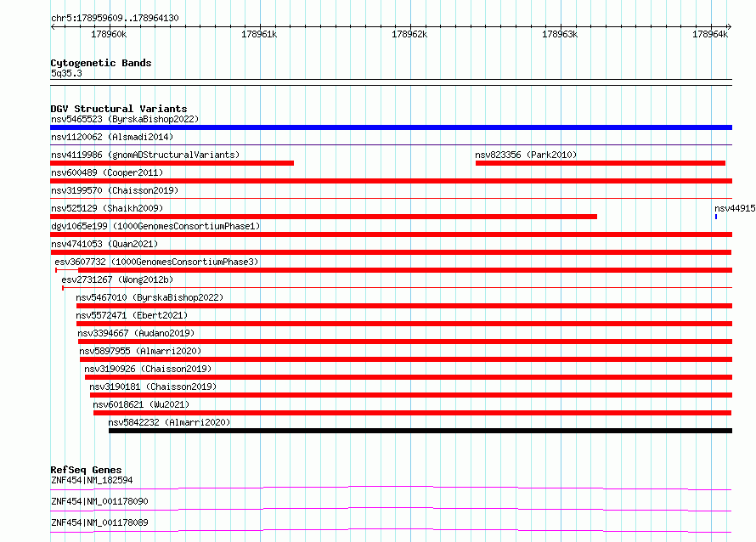This screenshot has width=756, height=542.
Task: Click the 5q35.3 band label
Action: pyautogui.click(x=66, y=73)
